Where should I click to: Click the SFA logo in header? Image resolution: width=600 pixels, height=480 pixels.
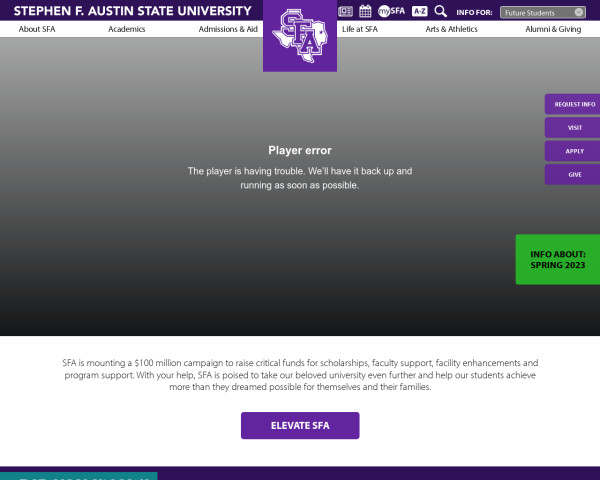click(x=300, y=36)
